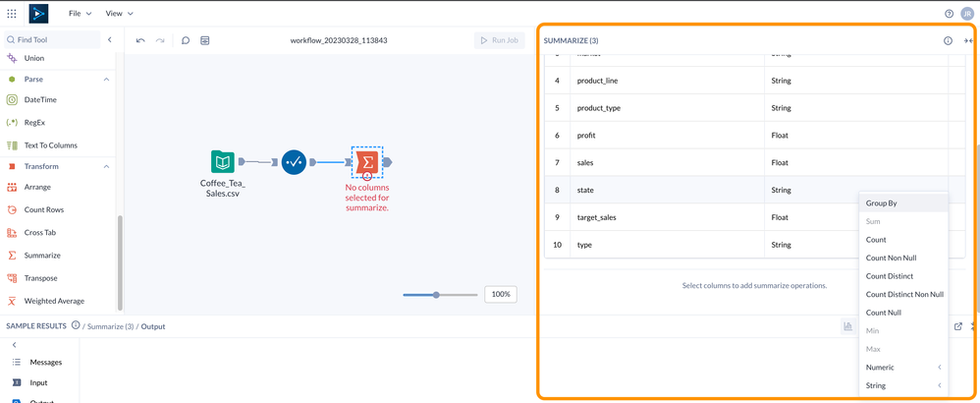This screenshot has height=403, width=980.
Task: Click the Find Tool search field
Action: coord(52,39)
